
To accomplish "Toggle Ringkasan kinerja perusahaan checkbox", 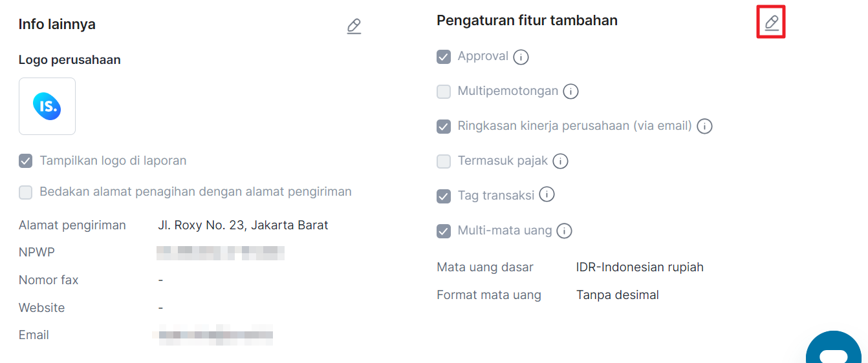I will [444, 127].
